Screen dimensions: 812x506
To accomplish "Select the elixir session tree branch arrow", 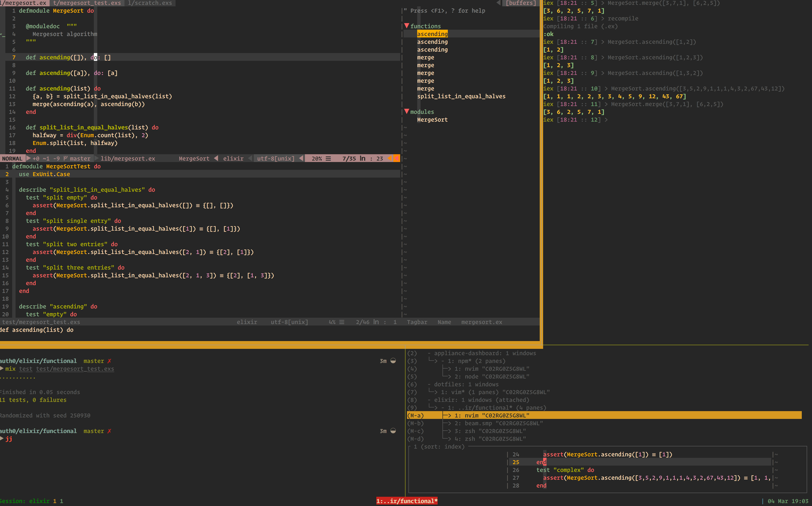I will (433, 408).
